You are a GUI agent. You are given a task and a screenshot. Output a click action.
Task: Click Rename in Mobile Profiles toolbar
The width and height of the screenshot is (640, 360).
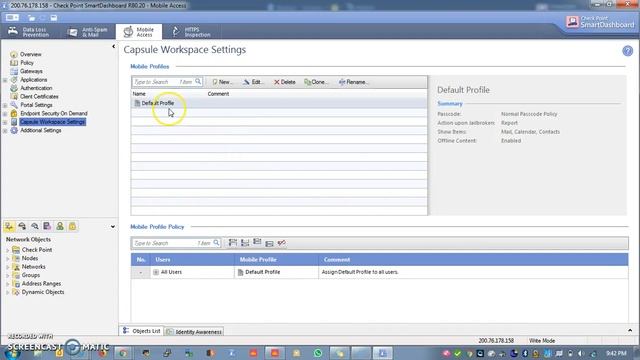click(353, 82)
